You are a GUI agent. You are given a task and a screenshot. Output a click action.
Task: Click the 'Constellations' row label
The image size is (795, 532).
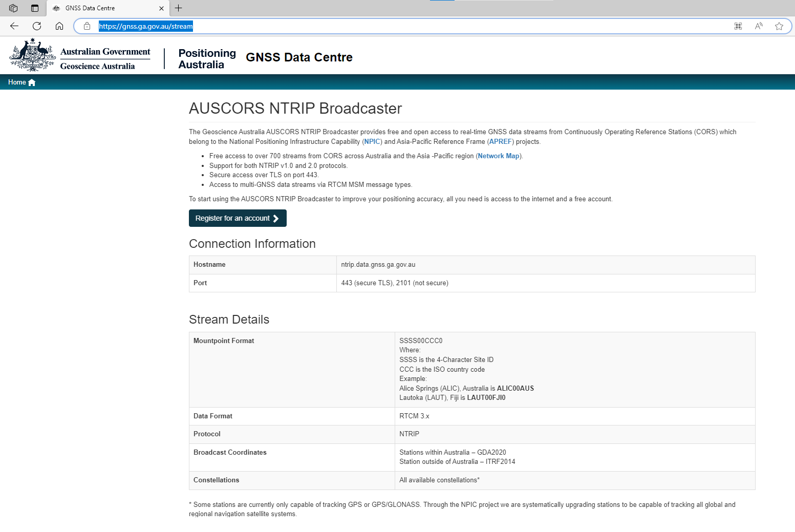click(x=216, y=480)
